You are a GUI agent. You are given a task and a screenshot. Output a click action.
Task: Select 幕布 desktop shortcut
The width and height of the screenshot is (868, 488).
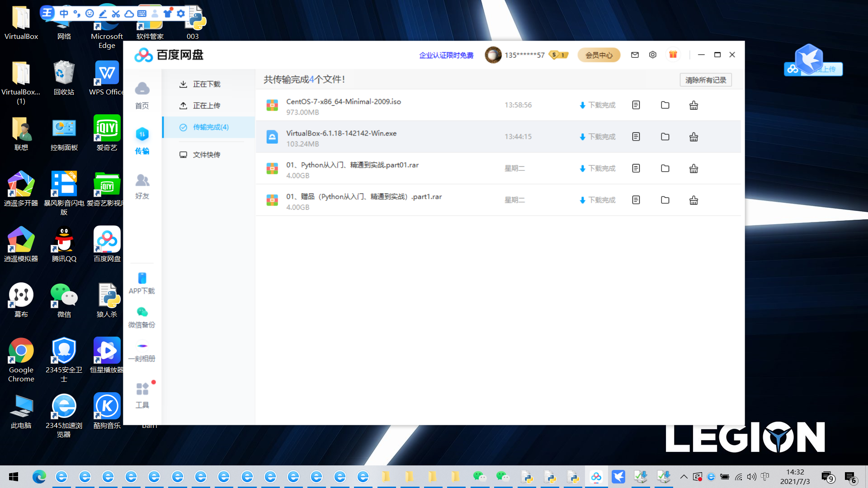pyautogui.click(x=21, y=300)
